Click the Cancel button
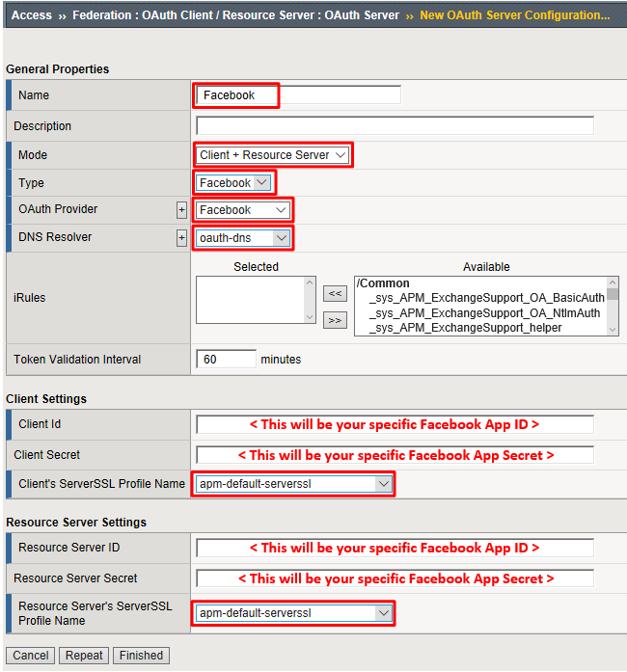 31,656
